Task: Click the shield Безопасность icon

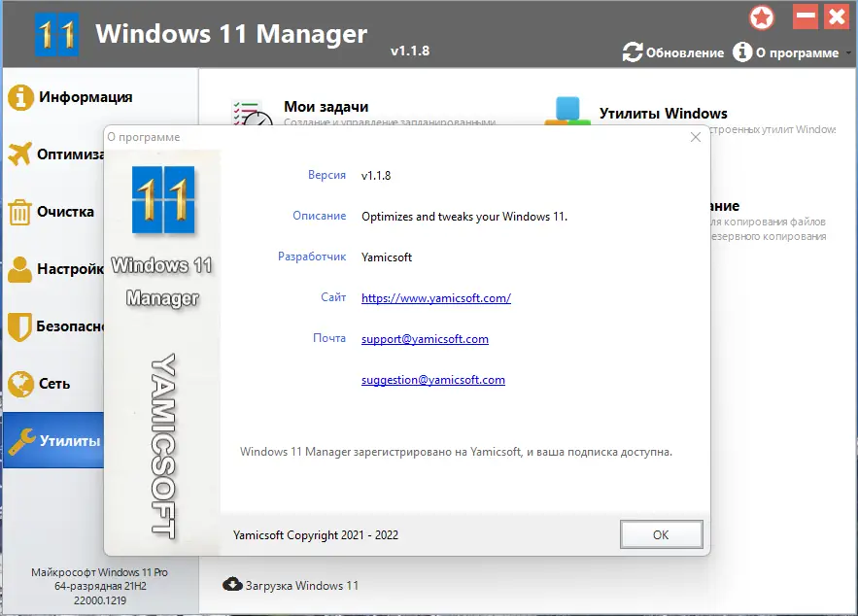Action: [19, 326]
